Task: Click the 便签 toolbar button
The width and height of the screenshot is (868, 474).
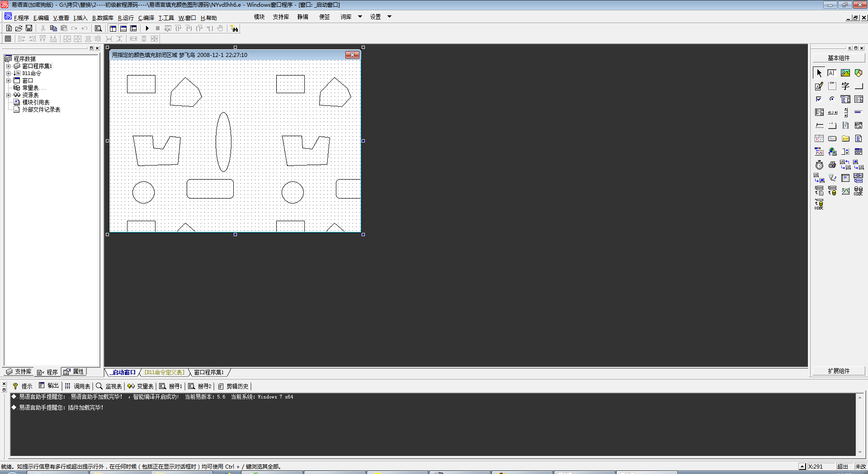Action: (325, 17)
